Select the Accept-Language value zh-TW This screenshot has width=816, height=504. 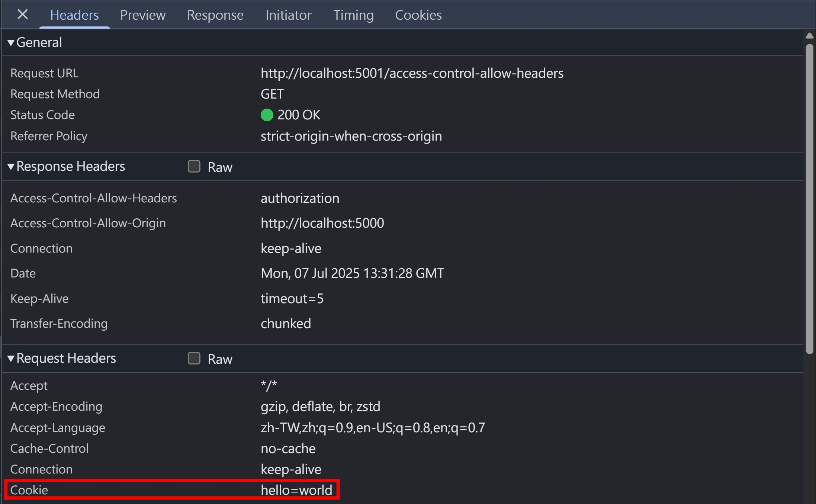tap(373, 428)
